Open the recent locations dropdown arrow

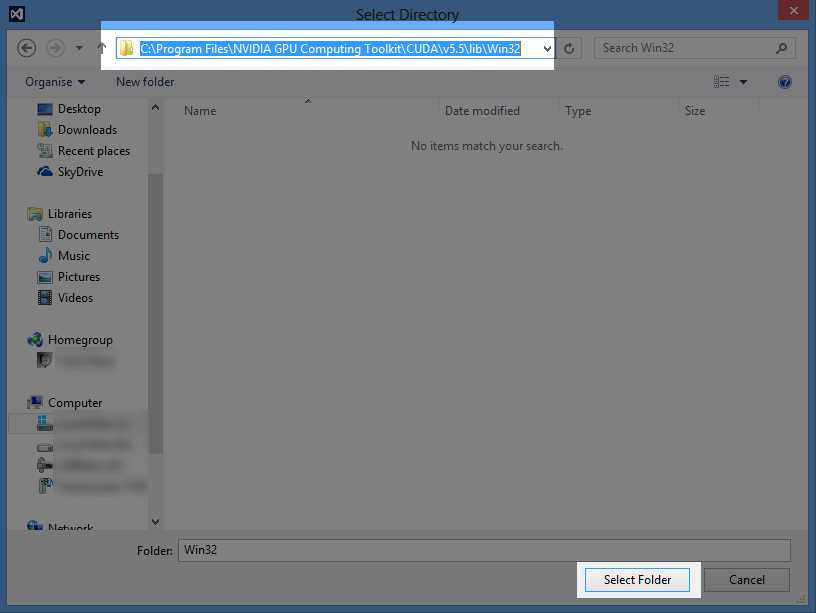pos(79,48)
